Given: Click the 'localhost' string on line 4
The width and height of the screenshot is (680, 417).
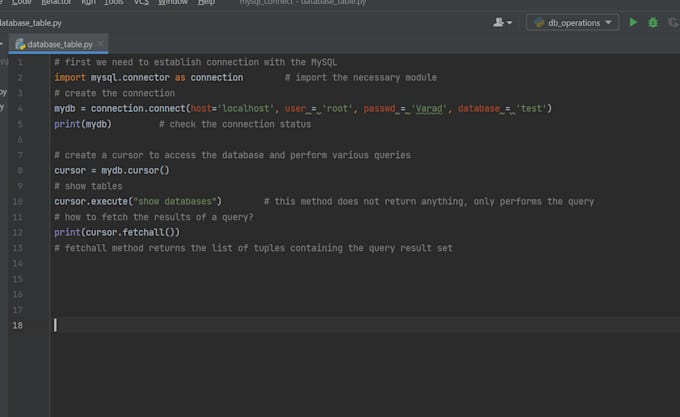Looking at the screenshot, I should (246, 109).
